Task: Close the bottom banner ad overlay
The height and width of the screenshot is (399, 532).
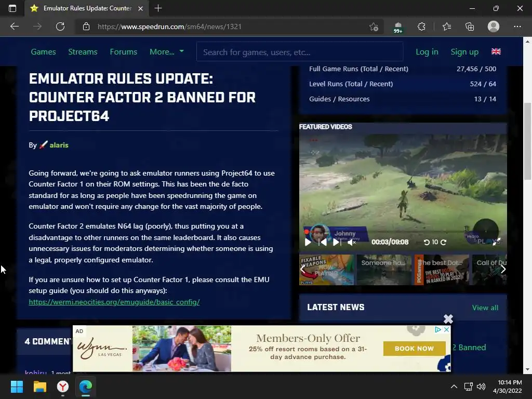Action: [x=448, y=319]
